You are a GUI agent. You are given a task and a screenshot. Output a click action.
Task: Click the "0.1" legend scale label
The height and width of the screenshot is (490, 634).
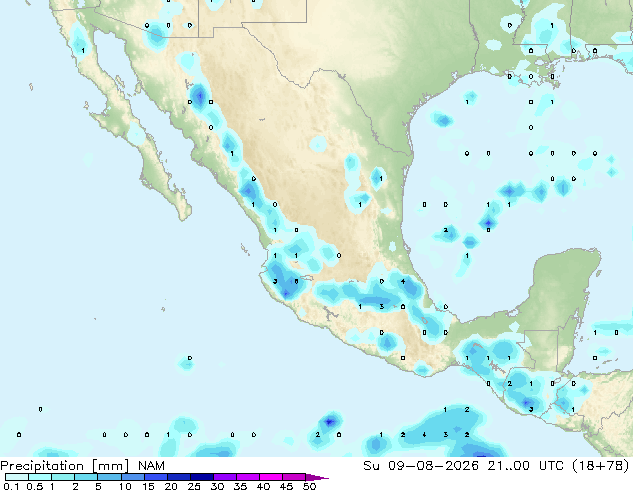tap(11, 486)
